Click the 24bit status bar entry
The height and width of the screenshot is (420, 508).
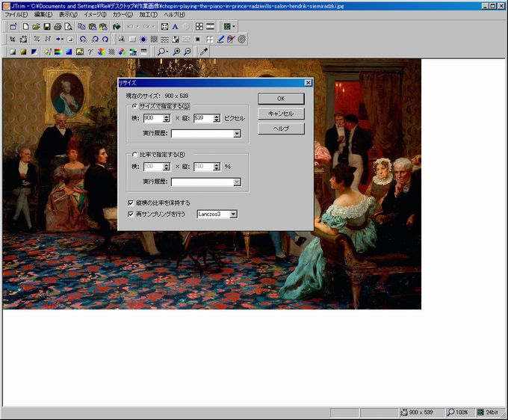(488, 413)
